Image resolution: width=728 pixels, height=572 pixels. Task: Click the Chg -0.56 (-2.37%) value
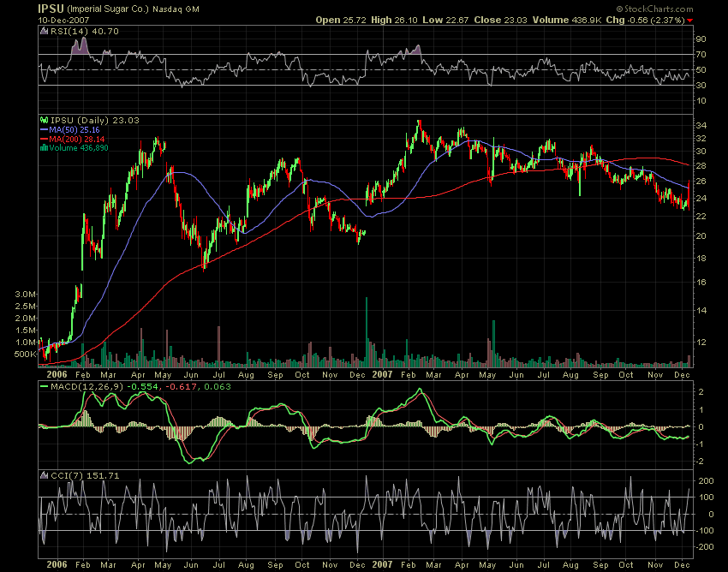pyautogui.click(x=646, y=20)
